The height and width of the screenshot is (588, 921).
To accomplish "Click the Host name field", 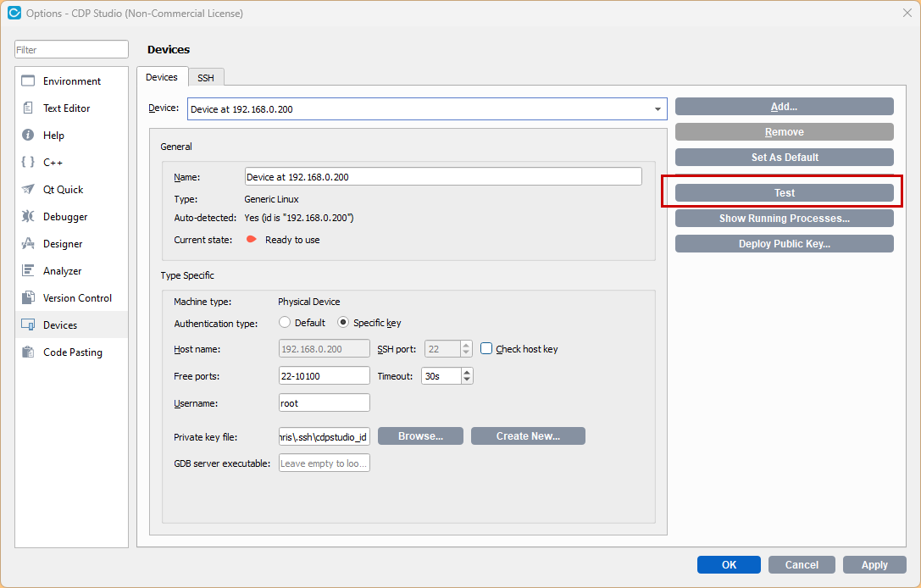I will (325, 349).
